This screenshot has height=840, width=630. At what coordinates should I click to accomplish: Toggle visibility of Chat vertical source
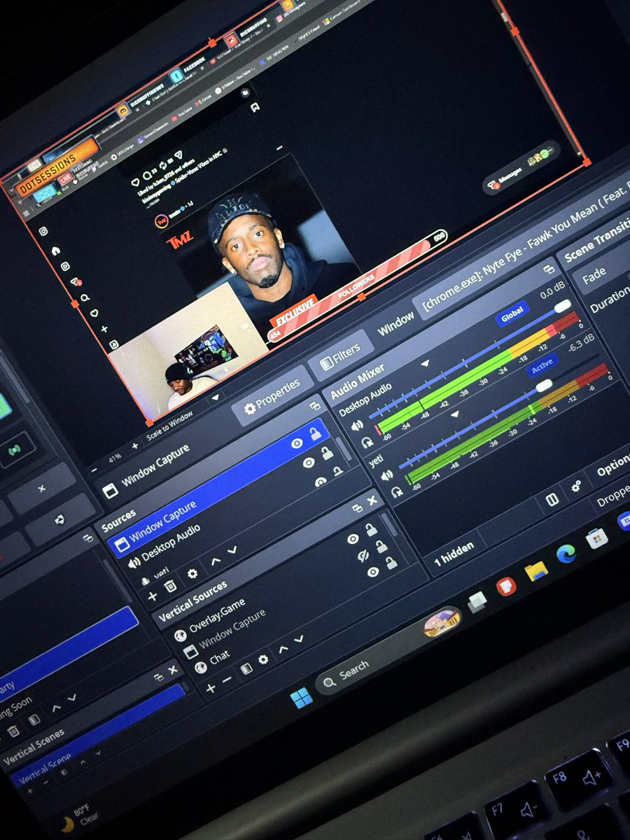[373, 573]
